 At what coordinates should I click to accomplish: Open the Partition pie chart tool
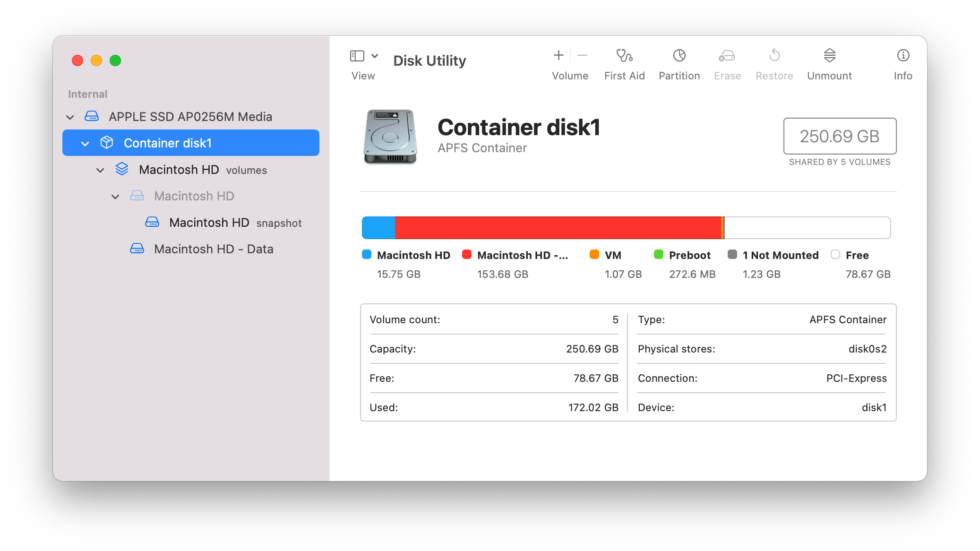point(679,56)
